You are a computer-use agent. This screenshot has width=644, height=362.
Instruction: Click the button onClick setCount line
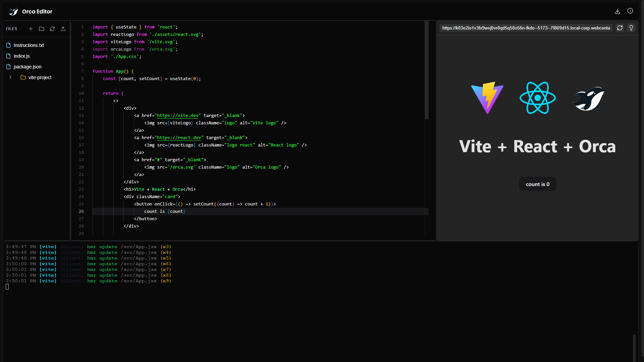pos(205,204)
